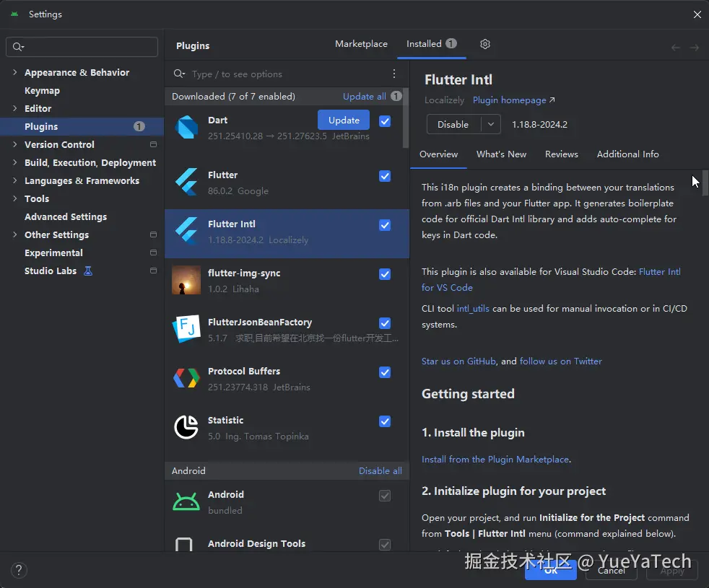The height and width of the screenshot is (588, 709).
Task: Open the help question mark button
Action: pyautogui.click(x=19, y=570)
